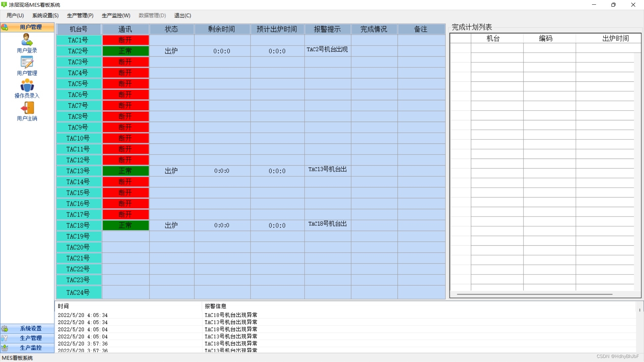Click the 生产监控 sidebar icon
The image size is (644, 362).
coord(5,348)
